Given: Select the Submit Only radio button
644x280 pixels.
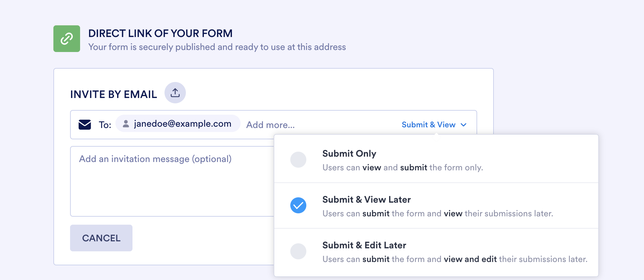Looking at the screenshot, I should (298, 160).
